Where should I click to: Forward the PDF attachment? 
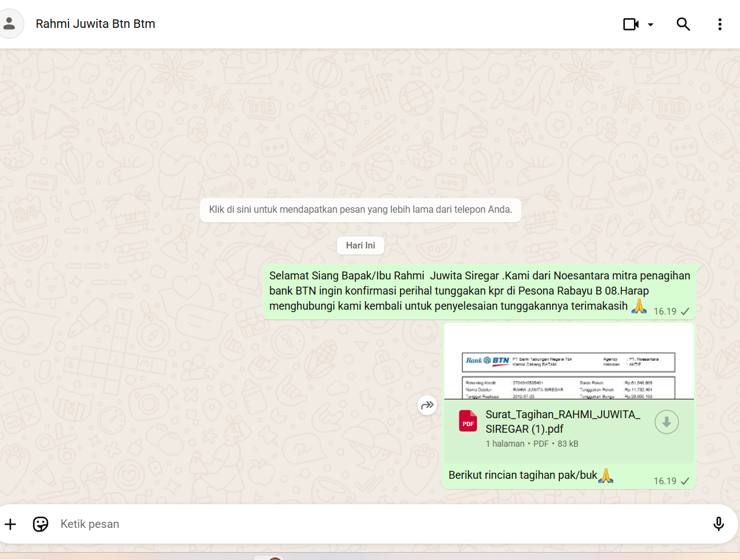pyautogui.click(x=427, y=405)
